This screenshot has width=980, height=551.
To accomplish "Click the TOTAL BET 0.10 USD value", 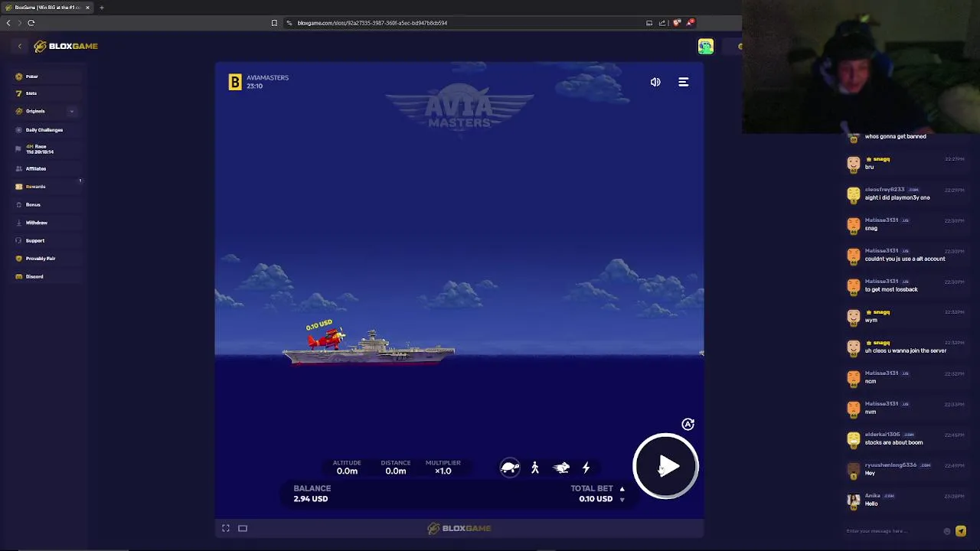I will (596, 499).
